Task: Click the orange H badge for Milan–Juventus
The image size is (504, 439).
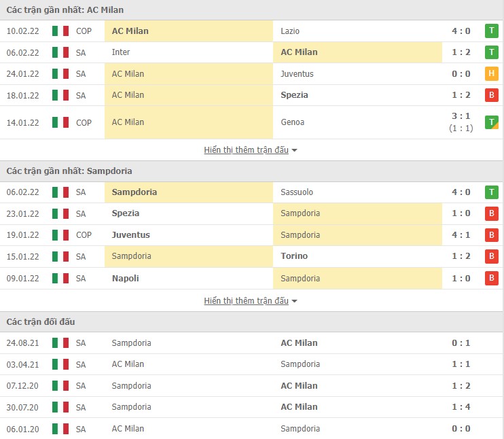Action: point(491,74)
